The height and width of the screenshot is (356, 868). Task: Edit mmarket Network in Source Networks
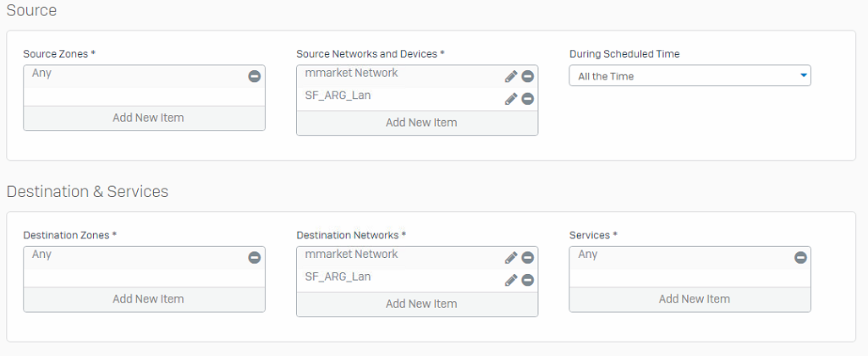(511, 76)
